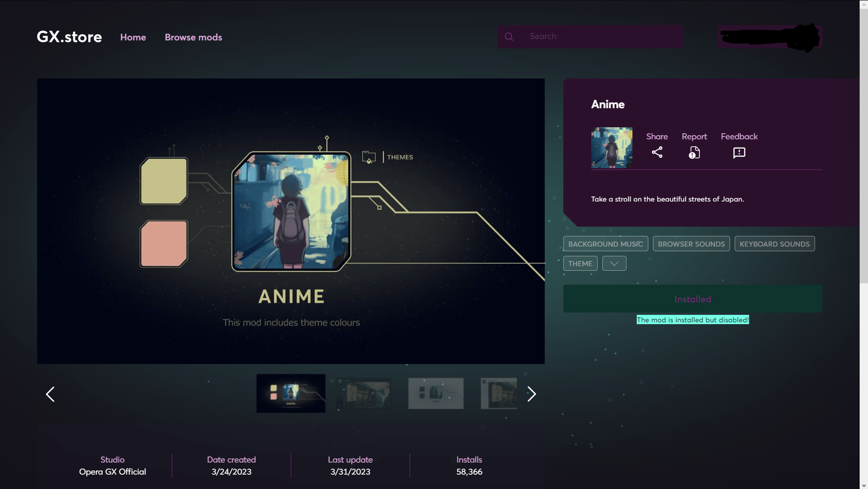
Task: Click the Installed button
Action: tap(692, 299)
